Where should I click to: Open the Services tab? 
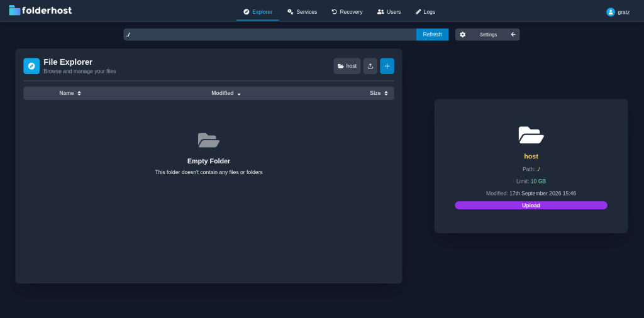point(303,12)
